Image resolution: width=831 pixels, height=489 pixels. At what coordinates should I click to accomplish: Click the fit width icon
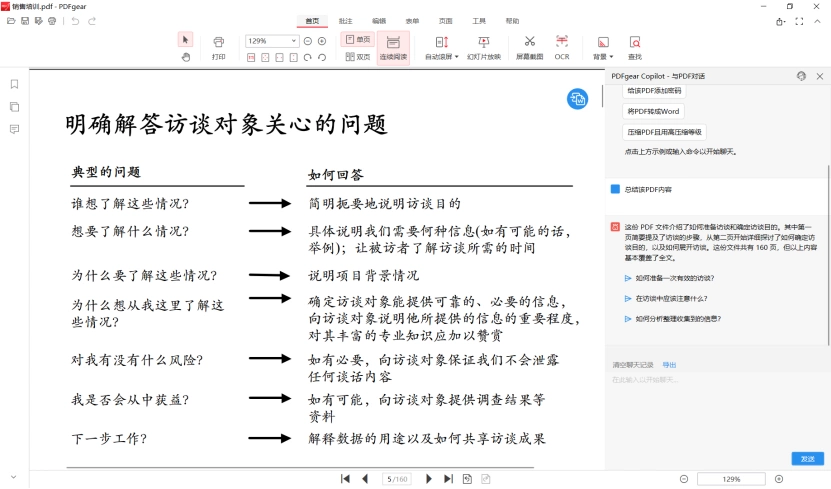pos(279,57)
